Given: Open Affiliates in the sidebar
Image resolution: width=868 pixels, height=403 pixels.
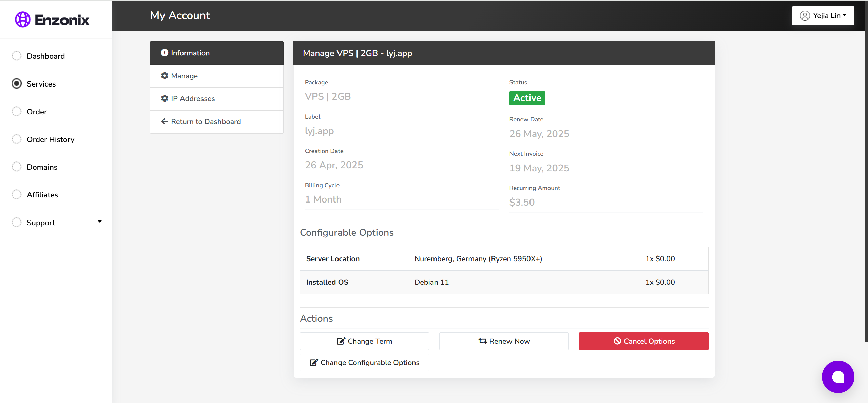Looking at the screenshot, I should pos(42,195).
